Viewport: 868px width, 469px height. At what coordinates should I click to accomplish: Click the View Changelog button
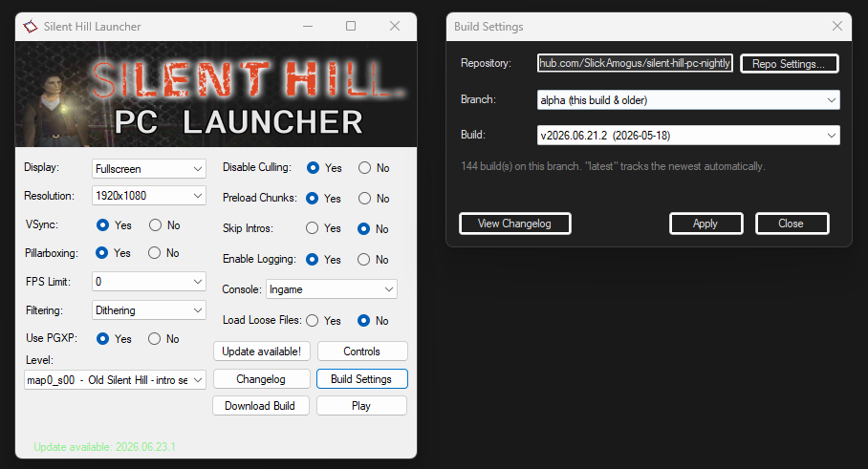tap(515, 224)
